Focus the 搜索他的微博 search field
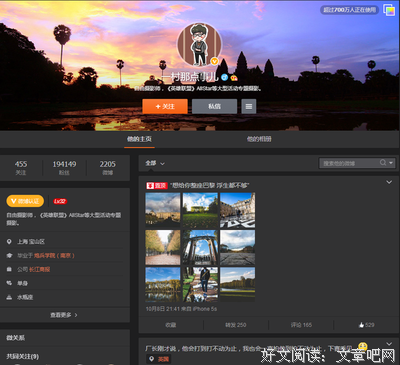 click(349, 163)
